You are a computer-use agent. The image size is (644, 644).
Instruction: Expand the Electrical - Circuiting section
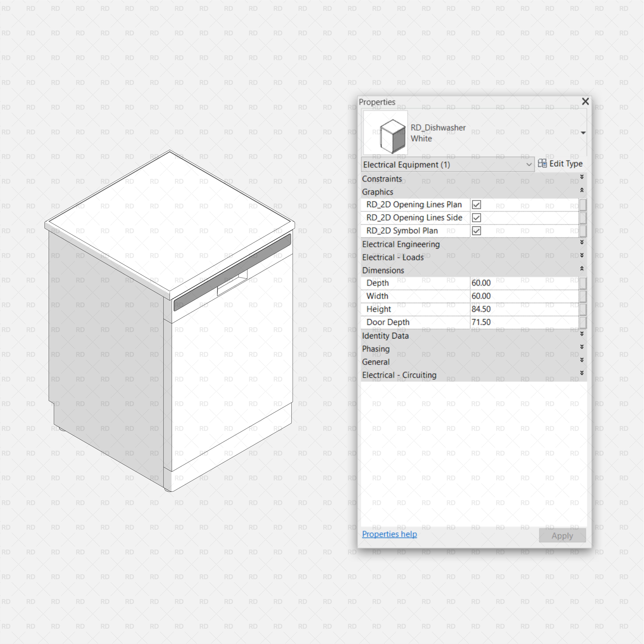582,373
